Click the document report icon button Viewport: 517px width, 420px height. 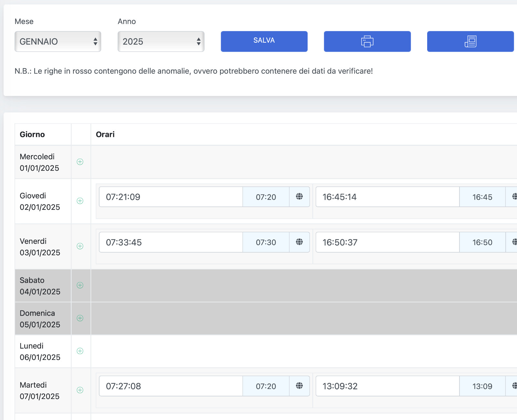point(470,41)
